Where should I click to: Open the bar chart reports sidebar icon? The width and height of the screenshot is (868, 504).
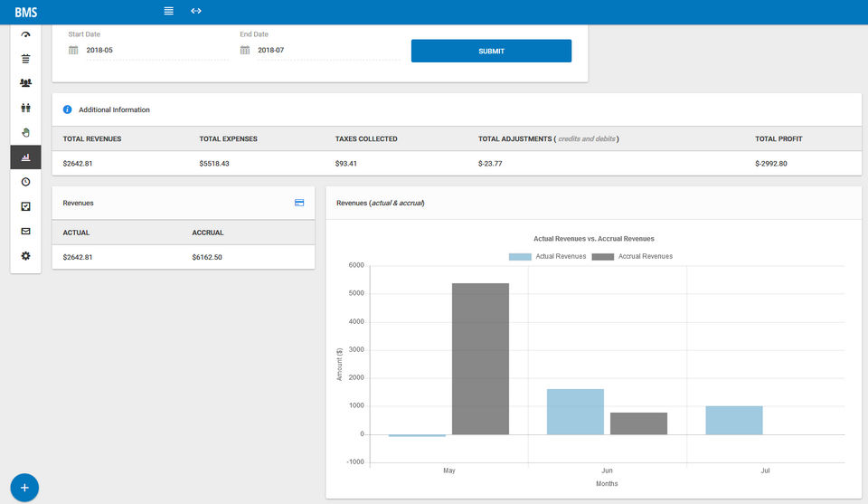tap(25, 157)
